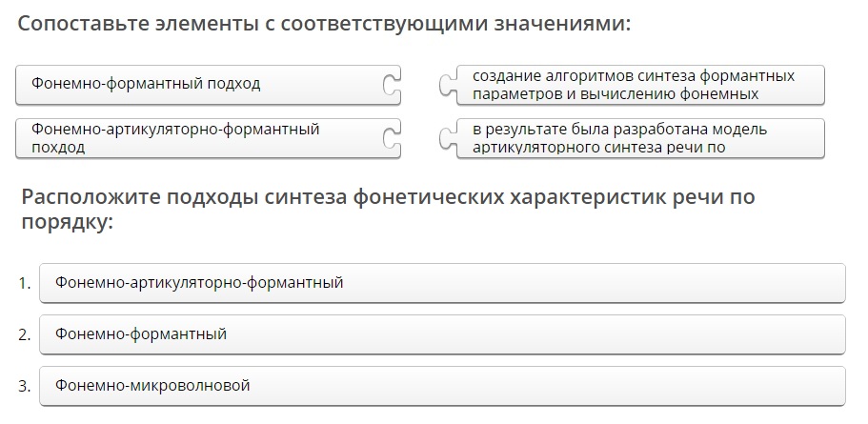Click the word 'Сопоставьте' in the heading
This screenshot has width=868, height=424.
click(81, 25)
